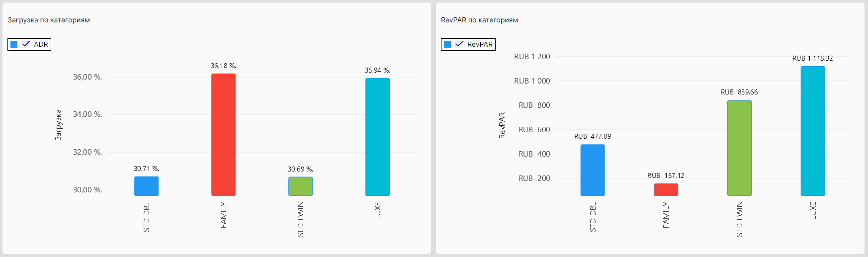Viewport: 868px width, 257px height.
Task: Select the teal LUXE RevPAR bar
Action: coord(813,131)
